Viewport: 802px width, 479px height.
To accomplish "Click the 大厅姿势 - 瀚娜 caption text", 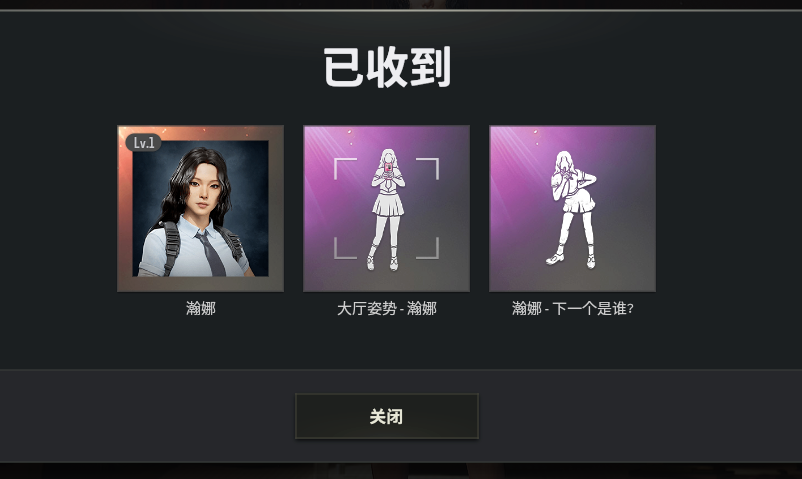I will [x=387, y=308].
